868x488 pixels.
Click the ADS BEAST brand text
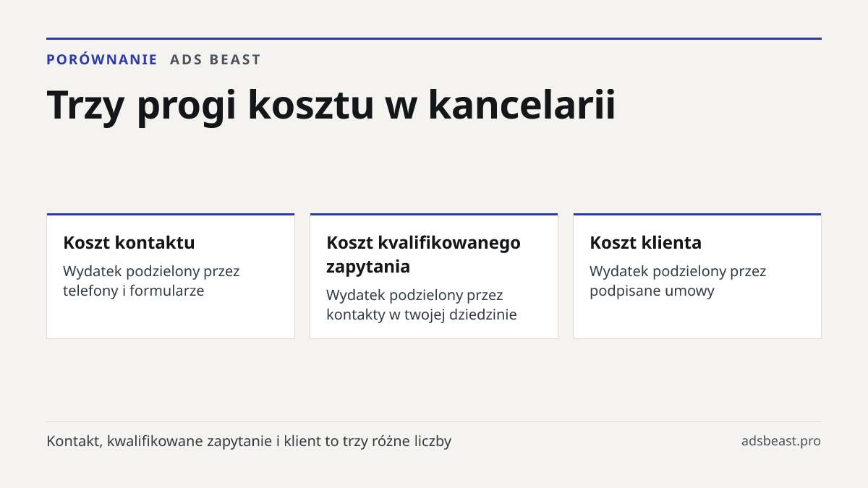[x=216, y=59]
